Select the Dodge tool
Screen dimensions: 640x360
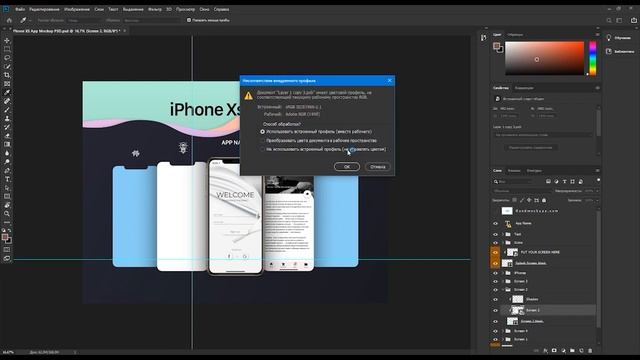(x=7, y=162)
